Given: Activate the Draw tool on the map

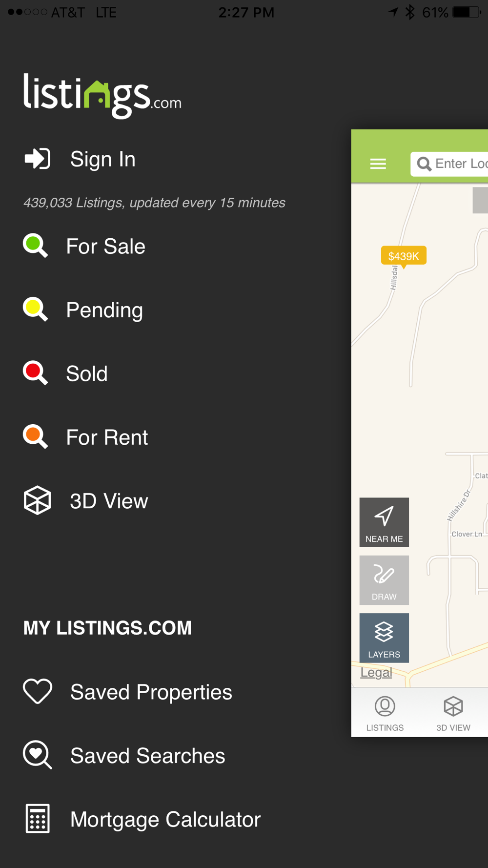Looking at the screenshot, I should click(x=384, y=580).
